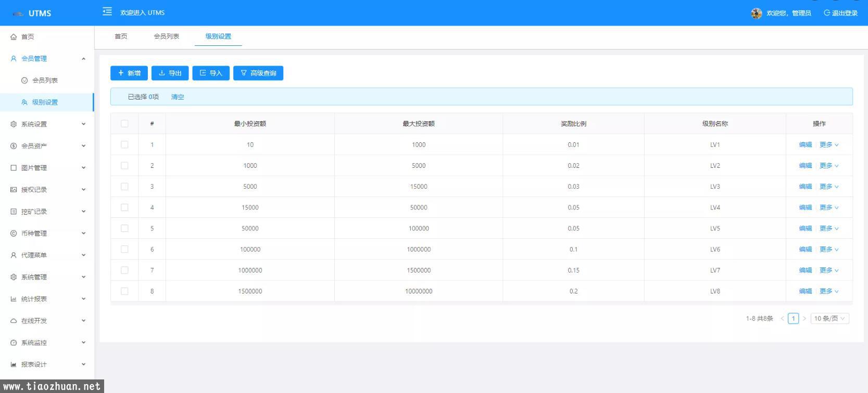Expand the More dropdown for LV3 row
The height and width of the screenshot is (393, 868).
(x=828, y=187)
